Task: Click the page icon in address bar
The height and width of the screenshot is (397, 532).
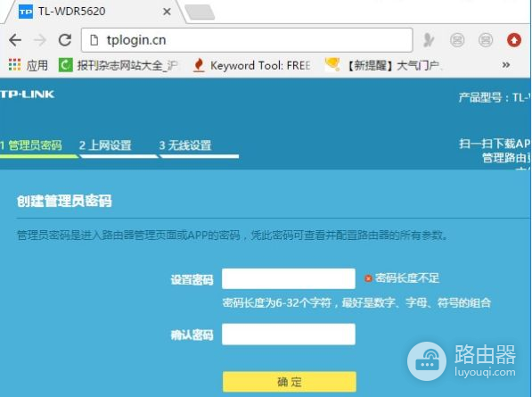Action: pos(94,40)
